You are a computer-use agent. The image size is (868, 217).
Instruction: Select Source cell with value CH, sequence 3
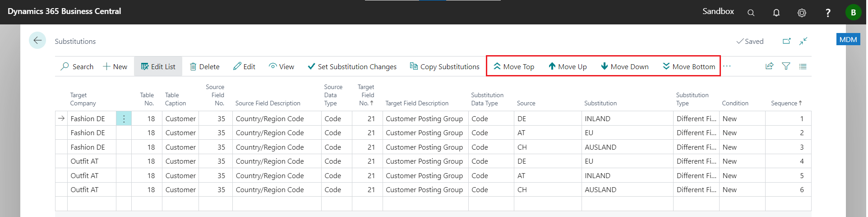(x=548, y=147)
